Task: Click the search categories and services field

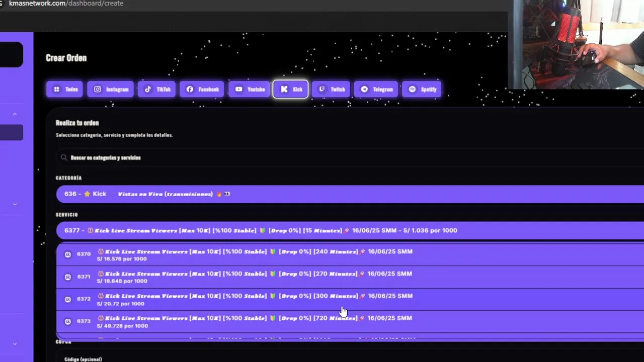Action: click(350, 157)
